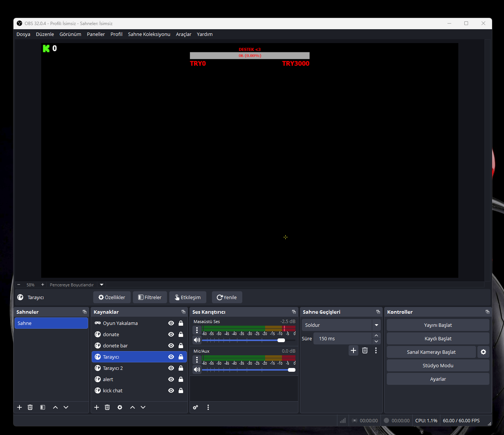
Task: Click Yayını Başlat to start streaming
Action: click(438, 325)
